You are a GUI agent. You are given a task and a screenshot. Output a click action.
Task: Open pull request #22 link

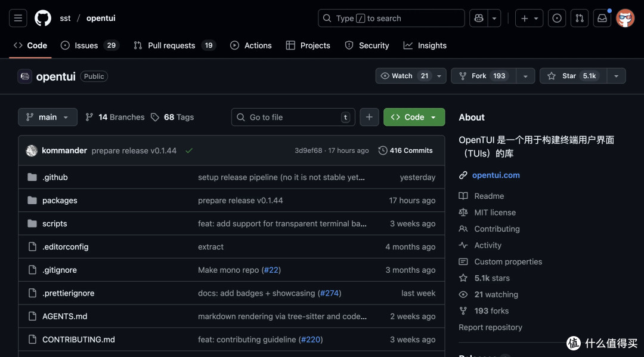(271, 270)
